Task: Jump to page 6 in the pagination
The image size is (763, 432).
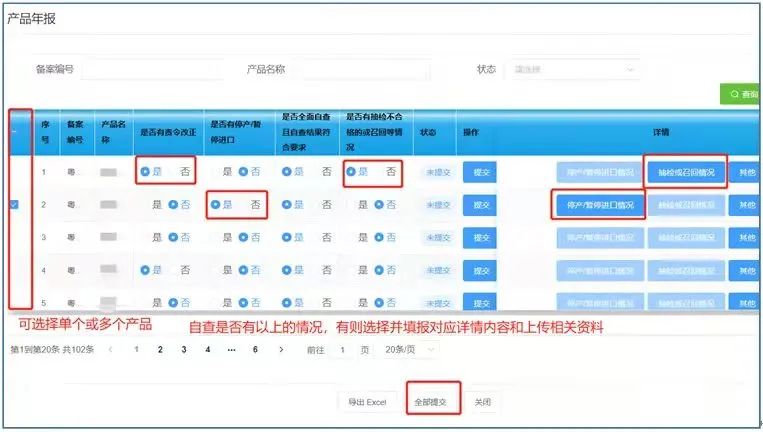Action: [255, 350]
